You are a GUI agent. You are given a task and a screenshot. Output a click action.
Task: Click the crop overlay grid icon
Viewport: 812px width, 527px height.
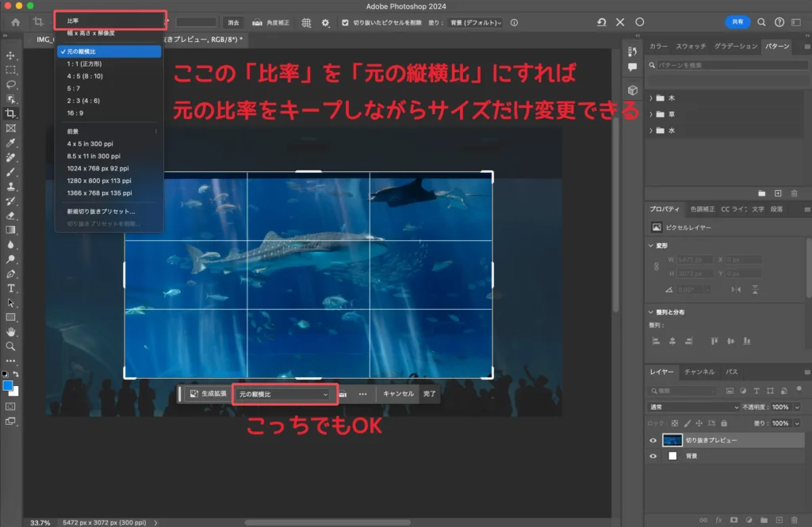(306, 23)
